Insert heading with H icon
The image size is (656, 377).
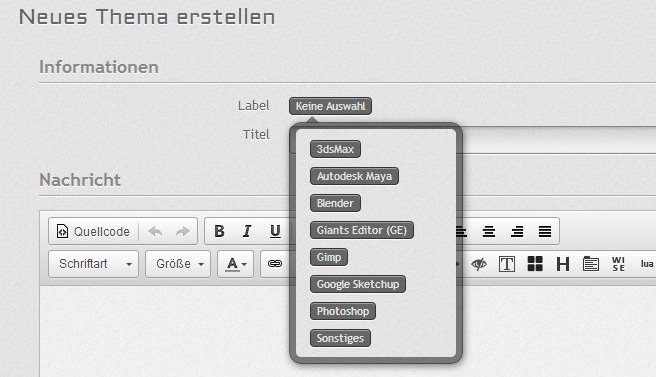[563, 264]
